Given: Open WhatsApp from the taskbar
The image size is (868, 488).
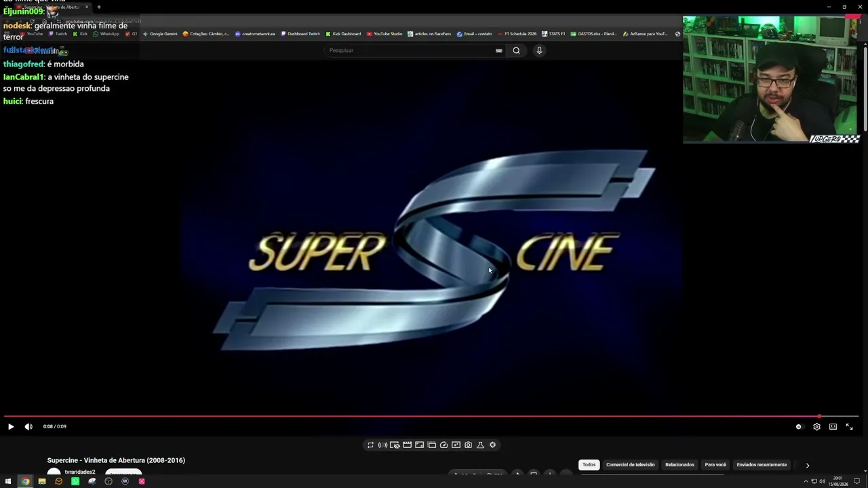Looking at the screenshot, I should pos(75,481).
